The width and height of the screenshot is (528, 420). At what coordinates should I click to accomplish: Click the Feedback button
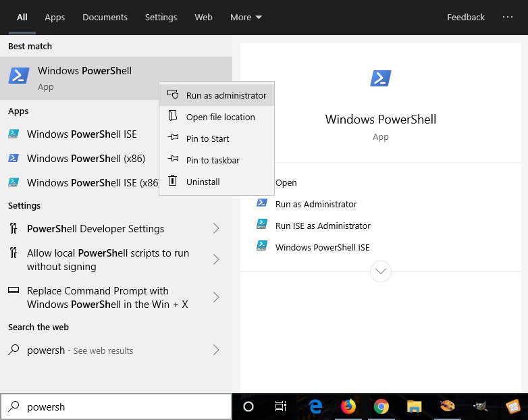(466, 17)
